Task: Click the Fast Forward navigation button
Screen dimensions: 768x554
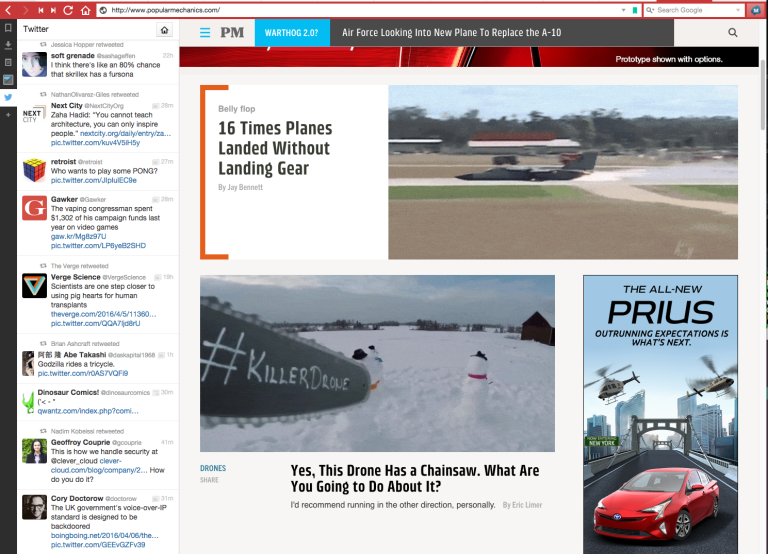Action: (53, 10)
